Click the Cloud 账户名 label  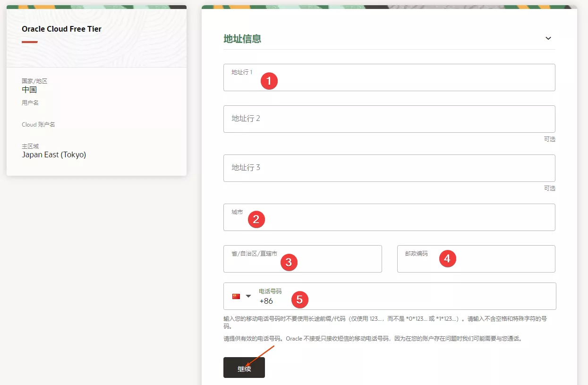click(x=38, y=124)
